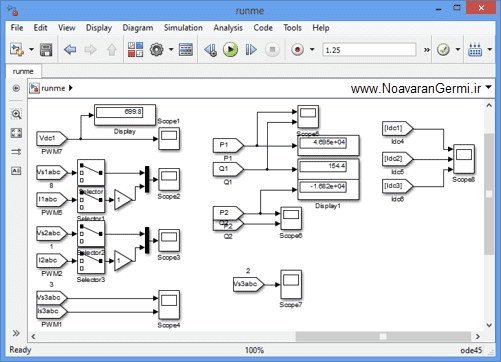501x362 pixels.
Task: Select the Vdc1 From block
Action: coord(52,138)
